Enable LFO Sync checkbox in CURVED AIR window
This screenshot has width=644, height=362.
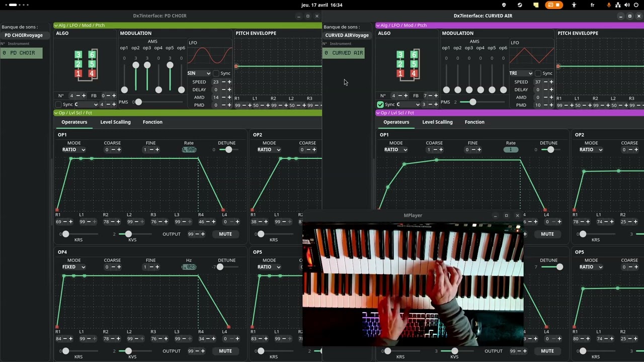click(538, 73)
